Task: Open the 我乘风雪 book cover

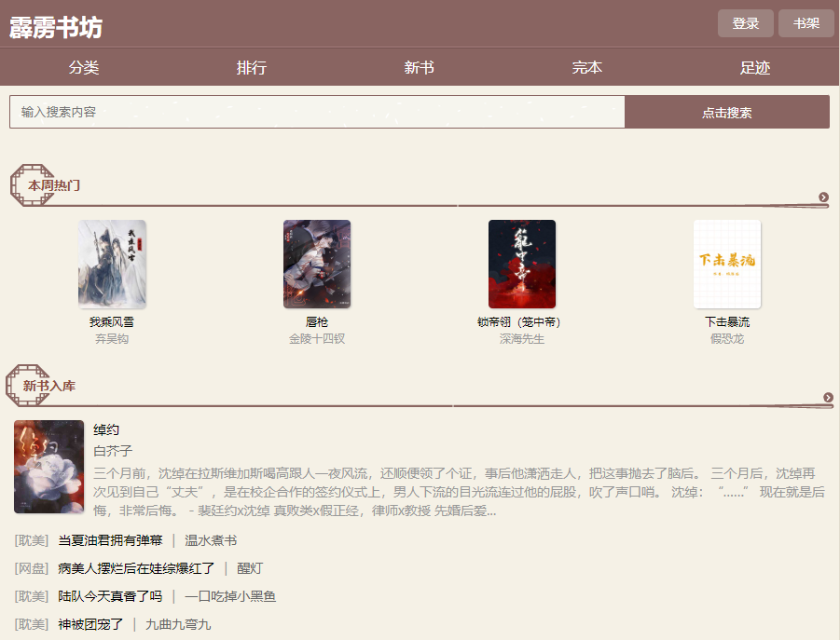Action: (x=112, y=264)
